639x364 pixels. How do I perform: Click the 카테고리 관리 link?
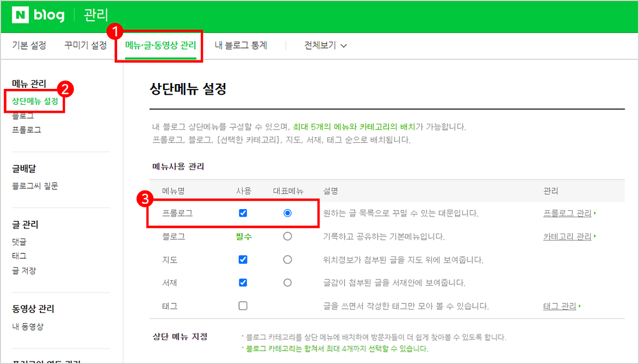(567, 237)
